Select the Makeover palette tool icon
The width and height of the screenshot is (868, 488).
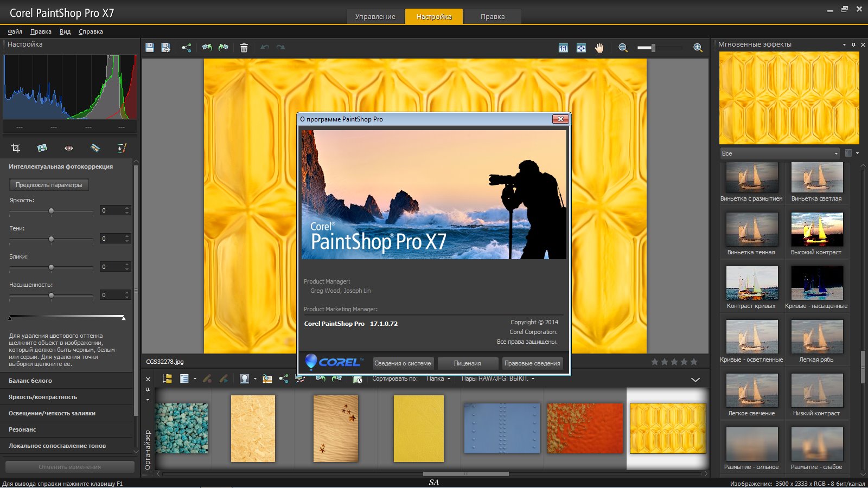[x=95, y=148]
